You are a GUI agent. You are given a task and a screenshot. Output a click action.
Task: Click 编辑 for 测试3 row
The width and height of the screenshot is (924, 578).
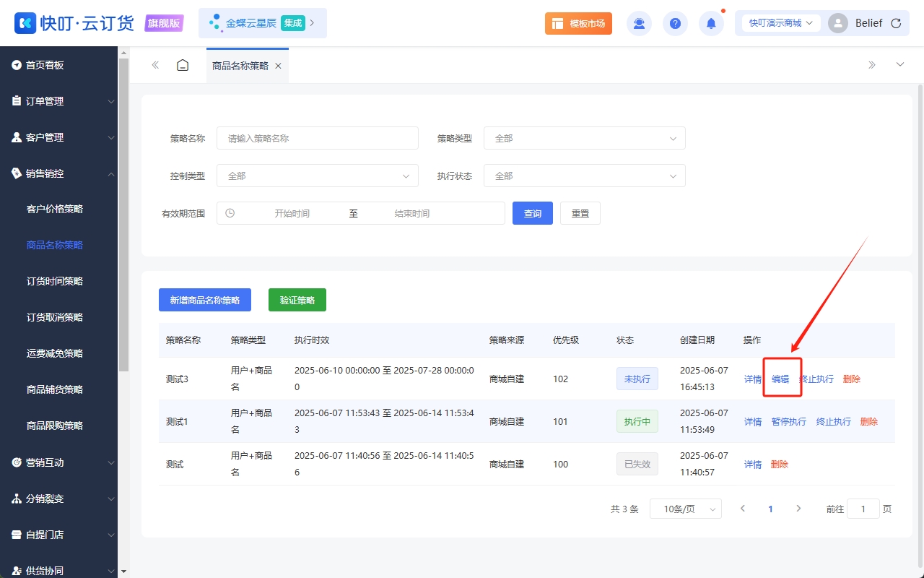point(780,379)
